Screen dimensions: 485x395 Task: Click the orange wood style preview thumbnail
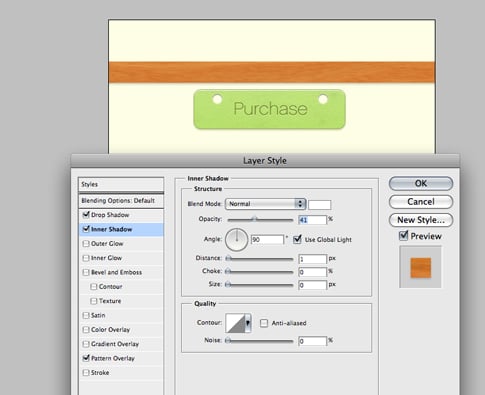[421, 267]
